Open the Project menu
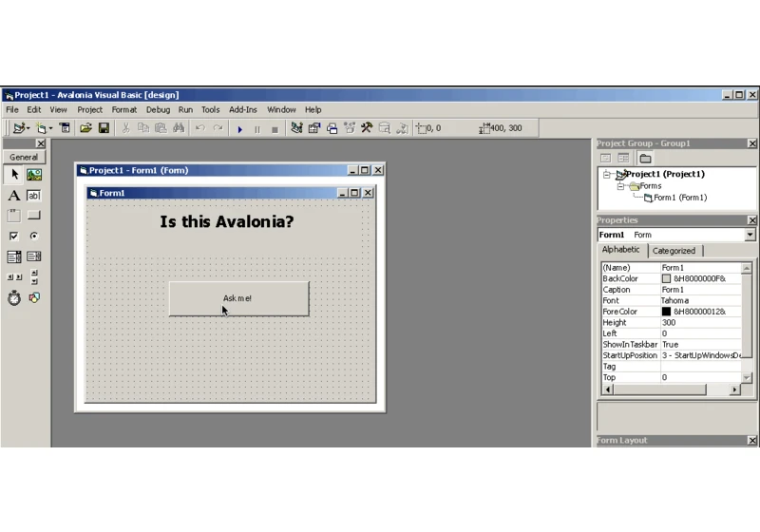The image size is (760, 532). (89, 110)
